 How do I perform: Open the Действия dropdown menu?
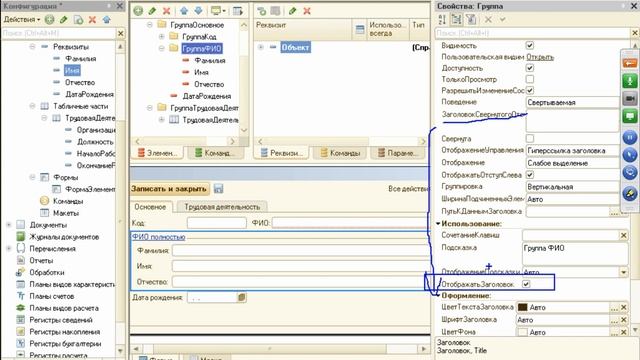(x=22, y=19)
